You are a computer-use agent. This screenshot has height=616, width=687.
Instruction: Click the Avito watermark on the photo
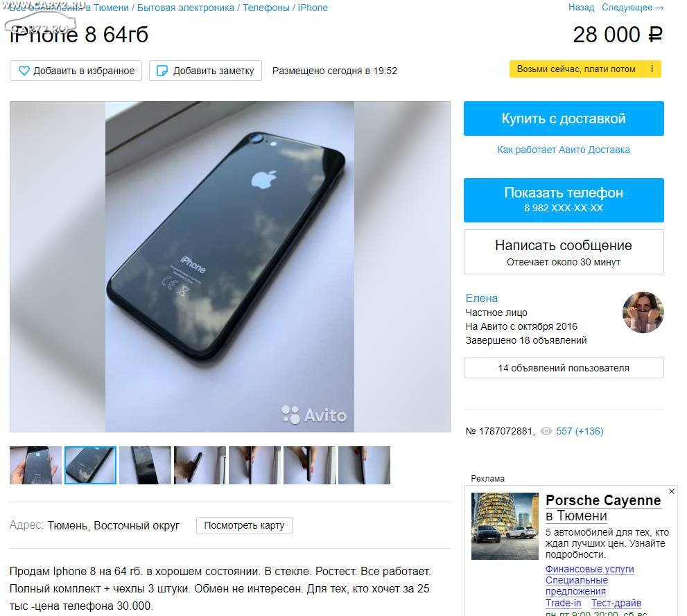314,414
